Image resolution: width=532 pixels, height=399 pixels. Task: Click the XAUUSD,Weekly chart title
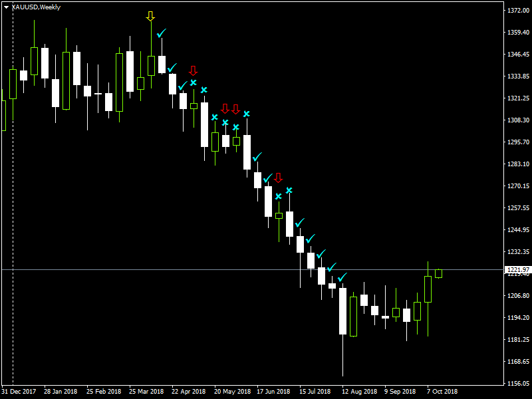tap(36, 7)
